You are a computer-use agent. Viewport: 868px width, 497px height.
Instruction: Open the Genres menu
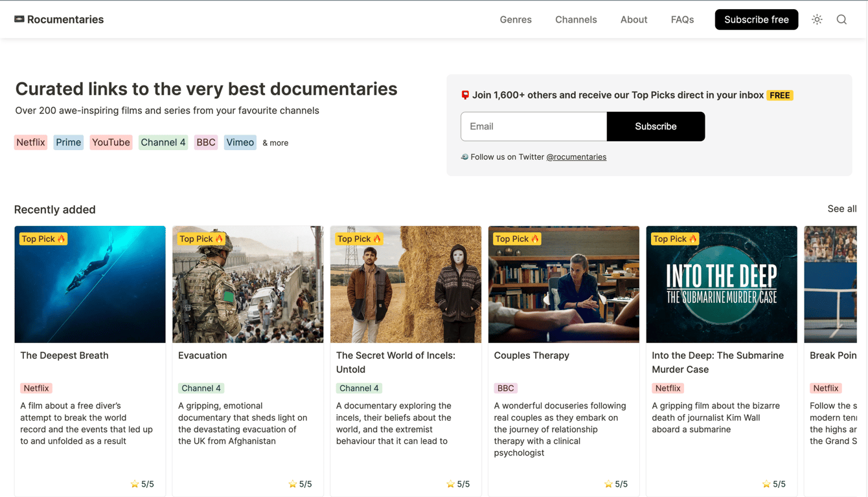[x=515, y=19]
